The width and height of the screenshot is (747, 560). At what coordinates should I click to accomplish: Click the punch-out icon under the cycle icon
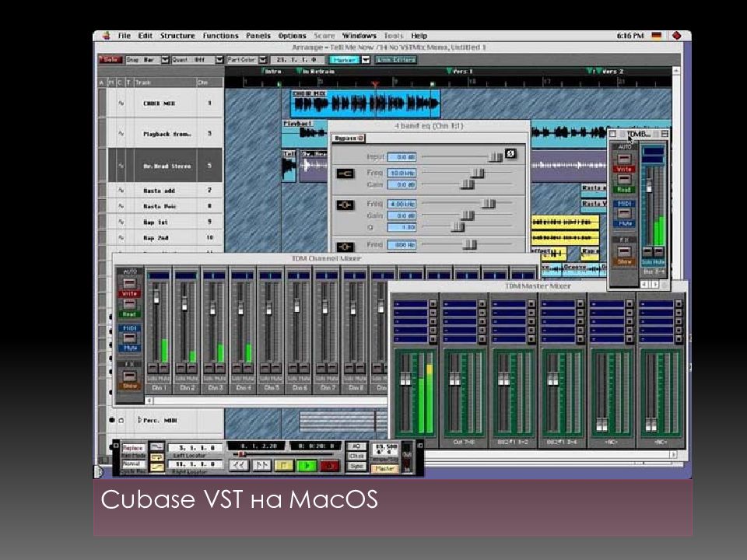(x=156, y=467)
